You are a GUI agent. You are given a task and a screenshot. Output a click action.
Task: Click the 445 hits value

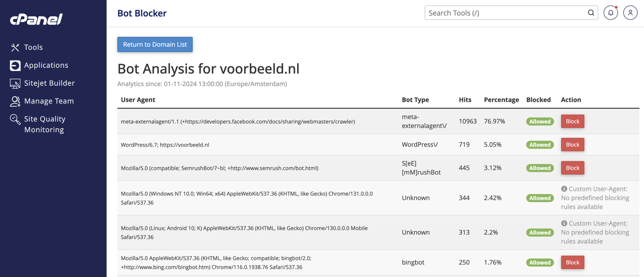pos(464,168)
